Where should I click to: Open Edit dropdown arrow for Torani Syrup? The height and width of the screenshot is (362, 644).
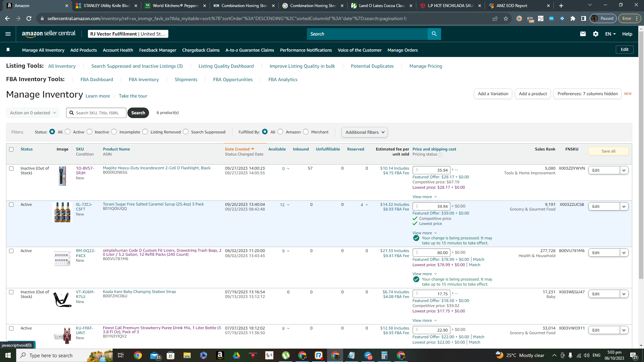point(624,206)
